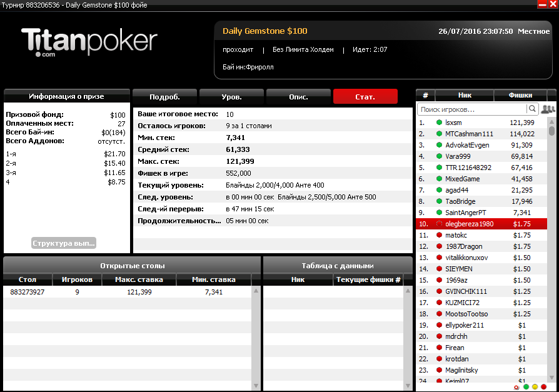Close the tournament lobby window
The image size is (559, 392).
pos(553,4)
